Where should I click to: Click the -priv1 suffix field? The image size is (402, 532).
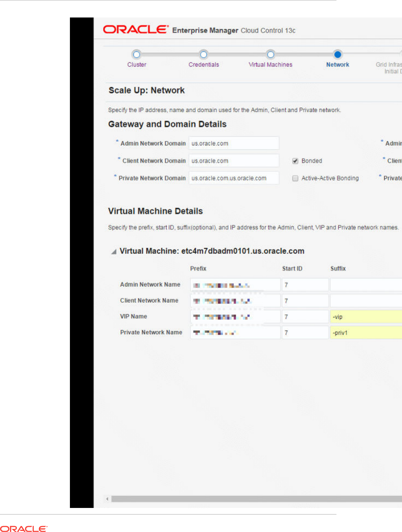(x=366, y=333)
